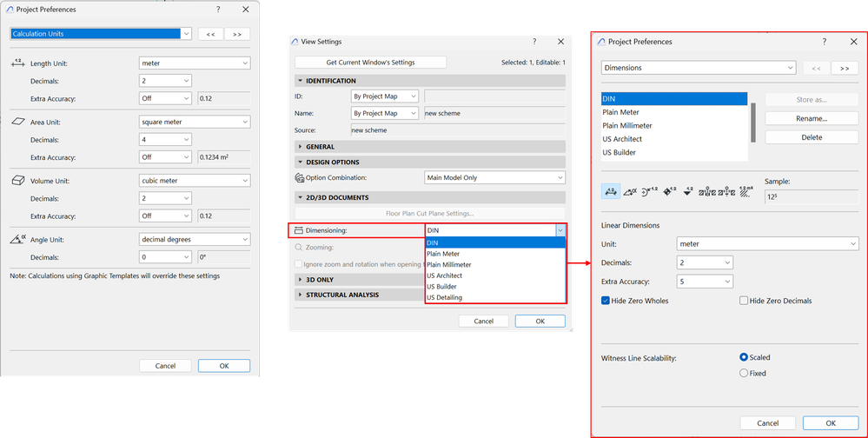Open the Area Unit square meter dropdown
The height and width of the screenshot is (438, 868).
click(x=195, y=122)
